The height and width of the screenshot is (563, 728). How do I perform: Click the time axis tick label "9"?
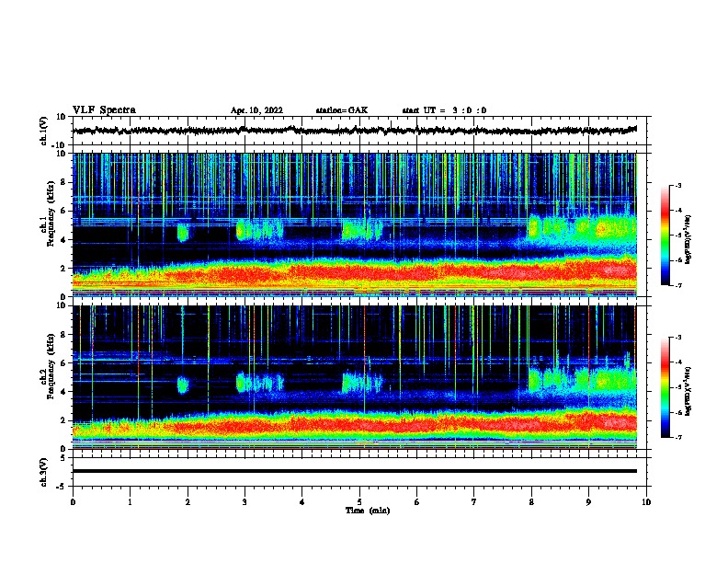pyautogui.click(x=588, y=502)
